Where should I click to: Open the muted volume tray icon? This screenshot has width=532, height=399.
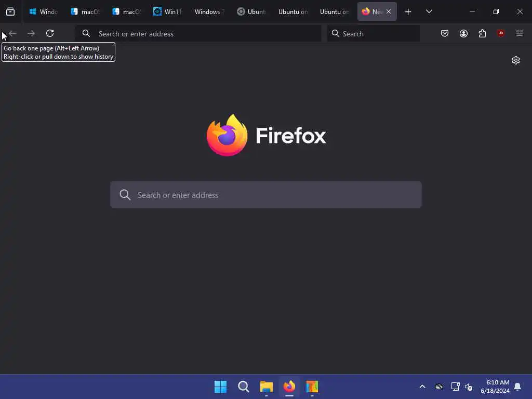(469, 387)
